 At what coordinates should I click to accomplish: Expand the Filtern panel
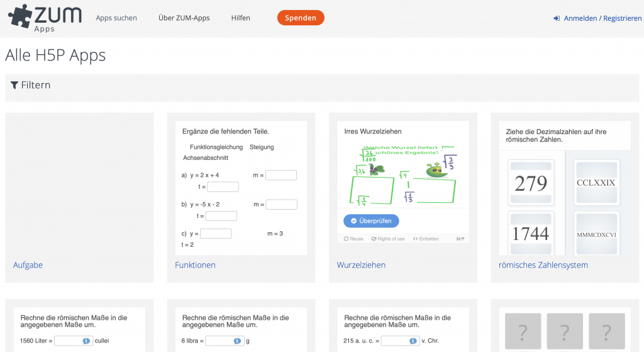(36, 85)
